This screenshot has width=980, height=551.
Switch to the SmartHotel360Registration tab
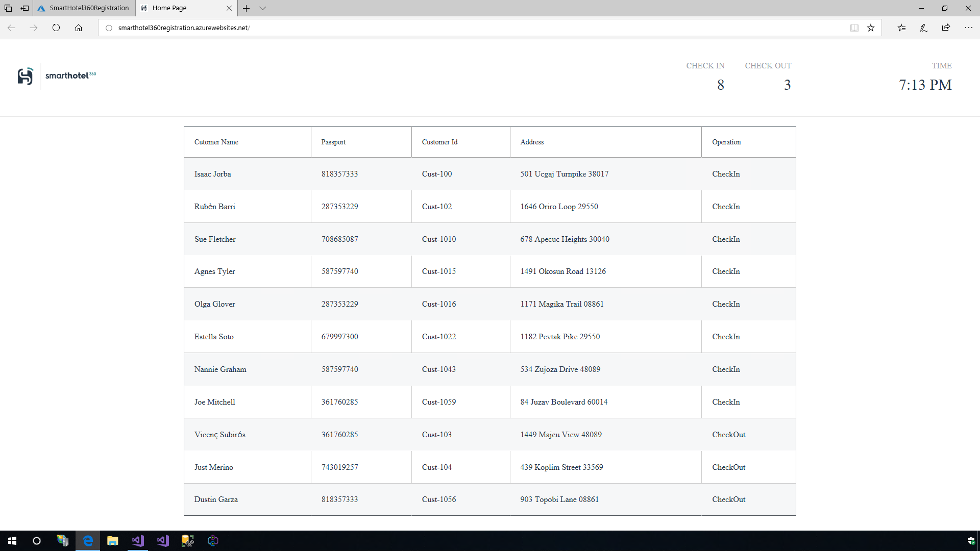(84, 8)
